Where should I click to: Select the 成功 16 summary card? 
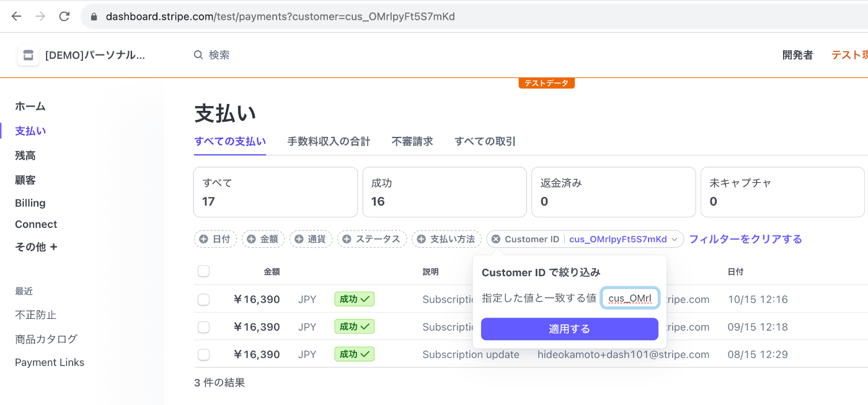(445, 192)
